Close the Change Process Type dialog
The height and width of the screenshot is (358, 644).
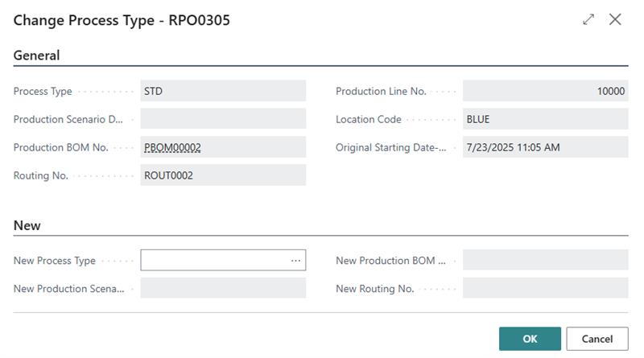pyautogui.click(x=616, y=19)
